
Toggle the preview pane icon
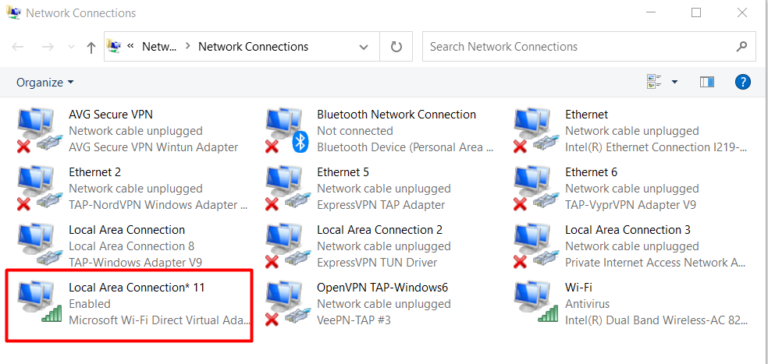click(x=707, y=82)
